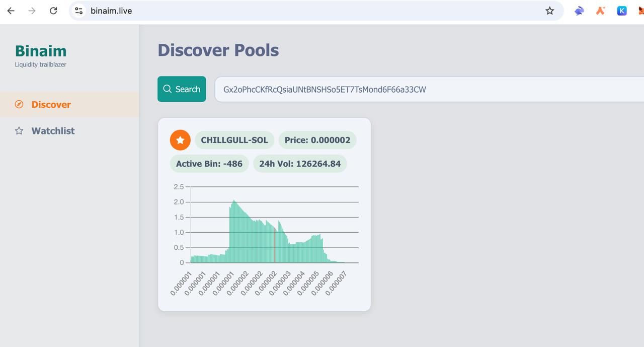
Task: Click the Active Bin: -486 badge
Action: coord(209,164)
